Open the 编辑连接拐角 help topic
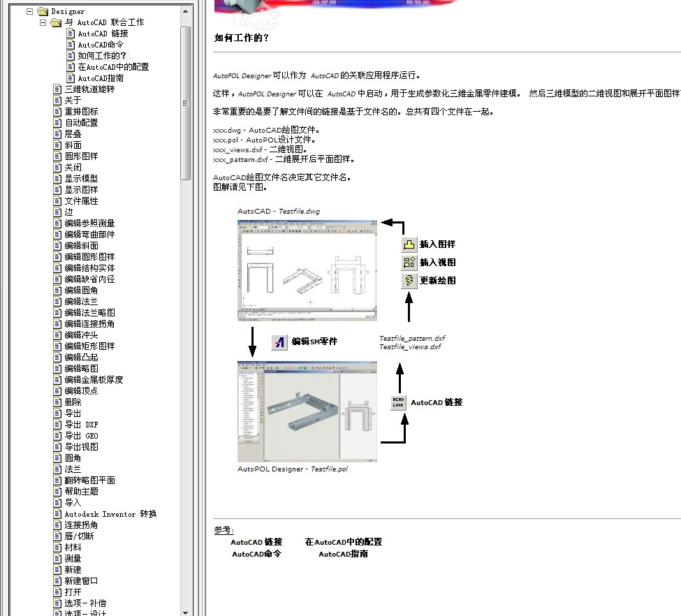Viewport: 681px width, 616px height. coord(89,324)
